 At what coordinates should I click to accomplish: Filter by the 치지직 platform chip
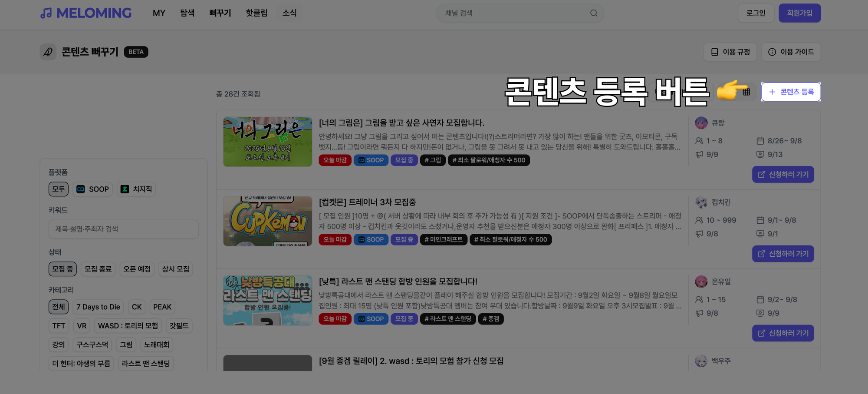pos(136,189)
